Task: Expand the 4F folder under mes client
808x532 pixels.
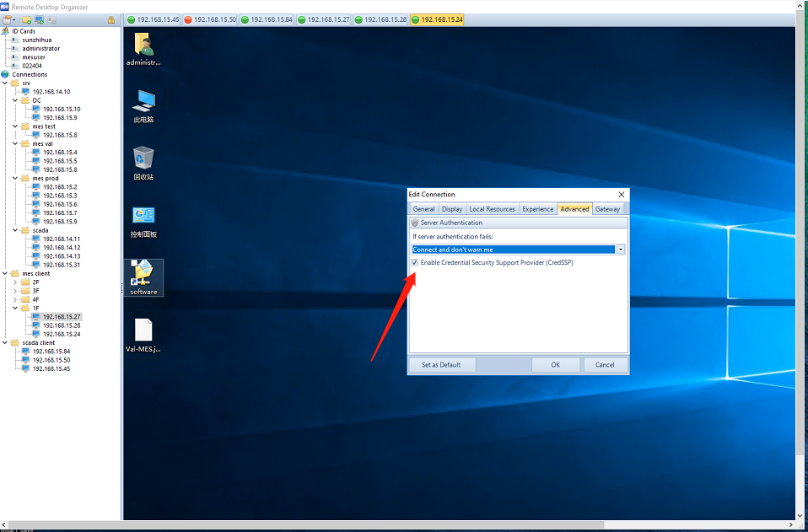Action: [x=15, y=299]
